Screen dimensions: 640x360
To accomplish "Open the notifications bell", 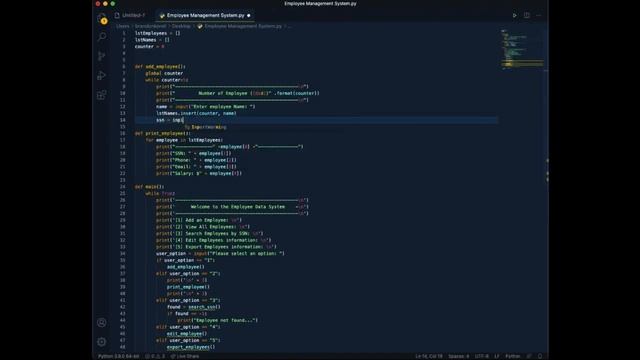I will pos(540,356).
